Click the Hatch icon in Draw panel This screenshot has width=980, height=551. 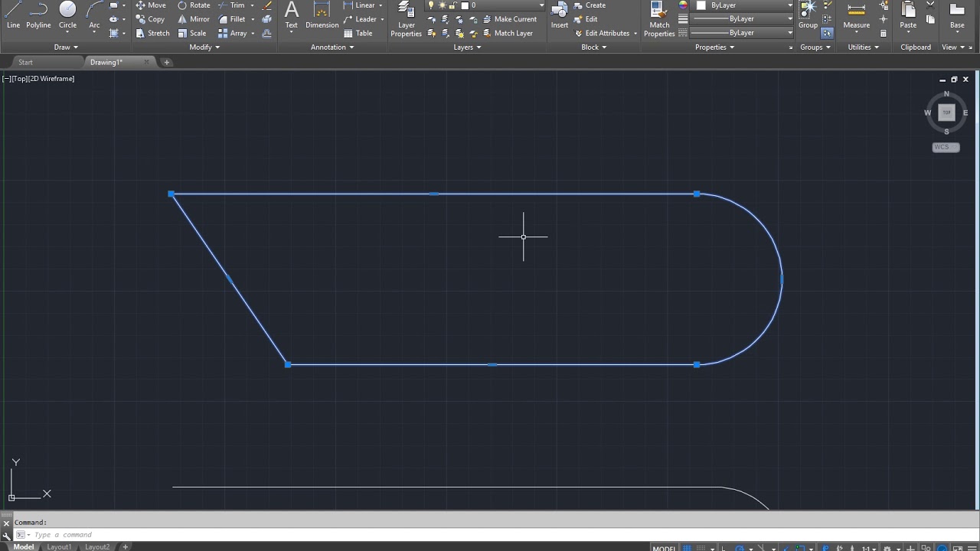click(x=113, y=33)
